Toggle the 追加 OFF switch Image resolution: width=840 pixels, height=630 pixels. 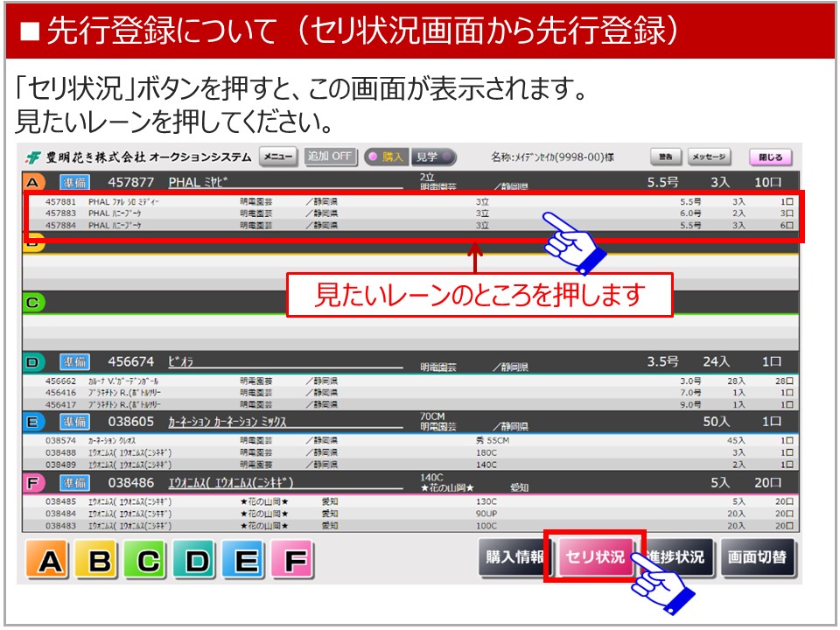[330, 157]
